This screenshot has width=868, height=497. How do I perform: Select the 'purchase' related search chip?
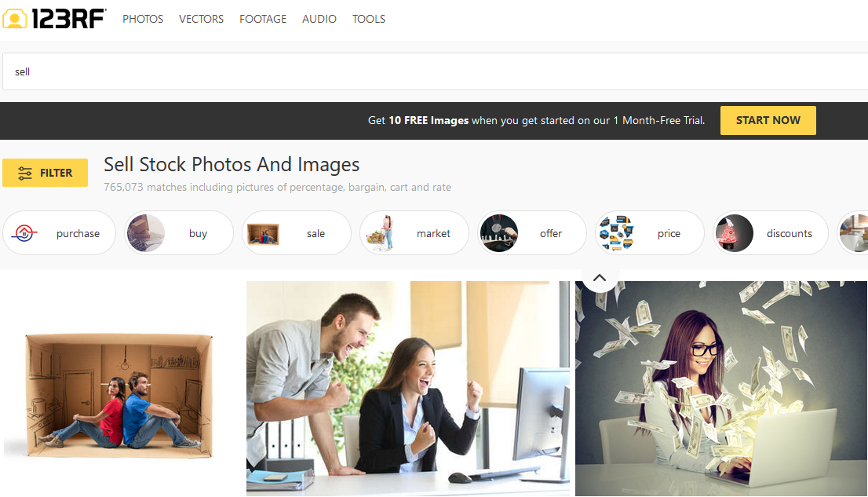pos(60,233)
